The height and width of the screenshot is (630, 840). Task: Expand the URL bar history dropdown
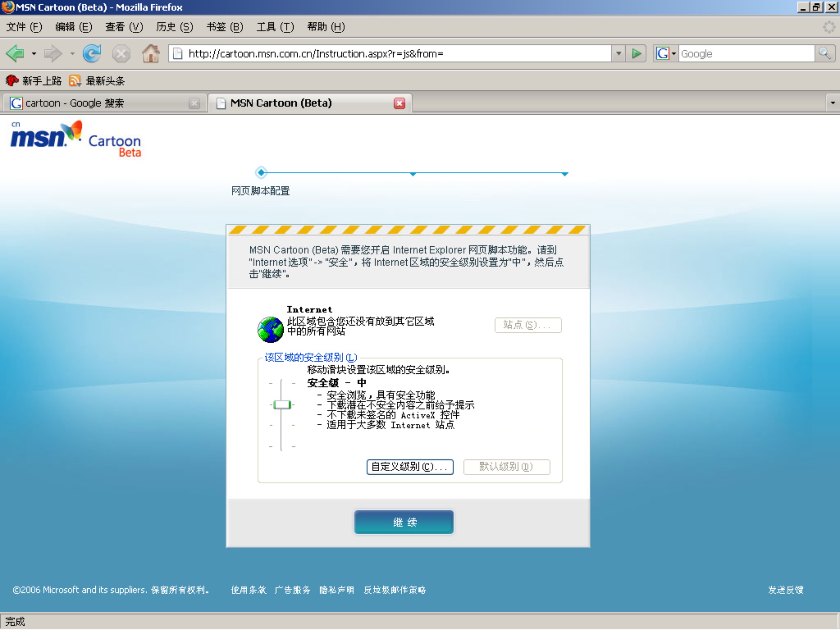pos(618,54)
